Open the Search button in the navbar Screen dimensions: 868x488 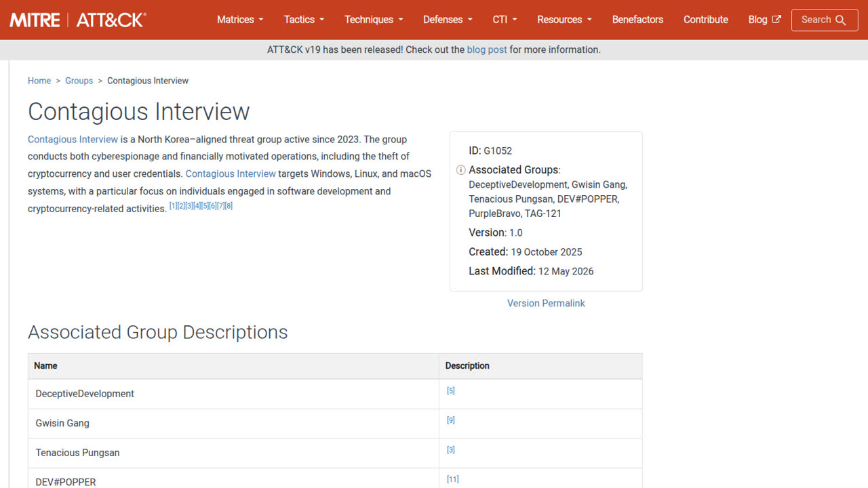click(825, 20)
